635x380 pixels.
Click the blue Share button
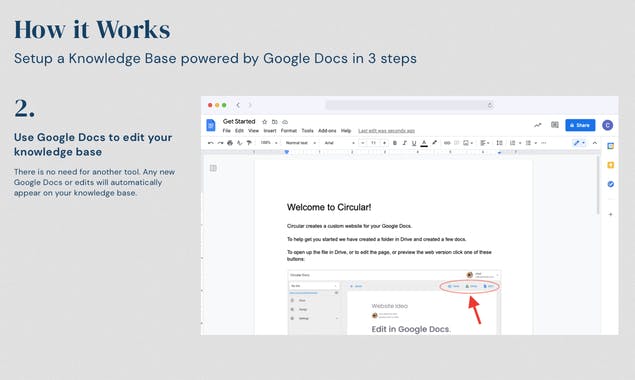tap(580, 125)
